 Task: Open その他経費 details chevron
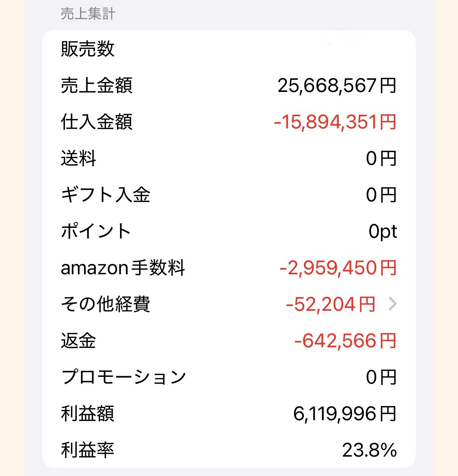tap(393, 304)
